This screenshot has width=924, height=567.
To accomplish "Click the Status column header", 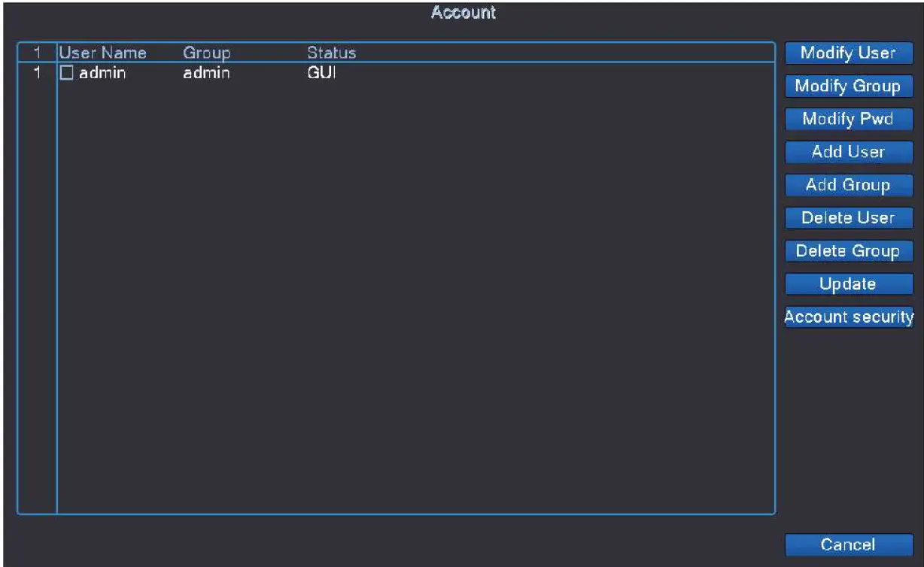I will pyautogui.click(x=331, y=53).
